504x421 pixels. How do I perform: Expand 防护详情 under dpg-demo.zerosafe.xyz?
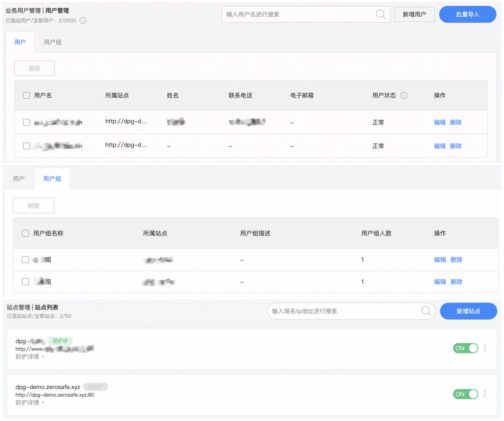pos(30,402)
